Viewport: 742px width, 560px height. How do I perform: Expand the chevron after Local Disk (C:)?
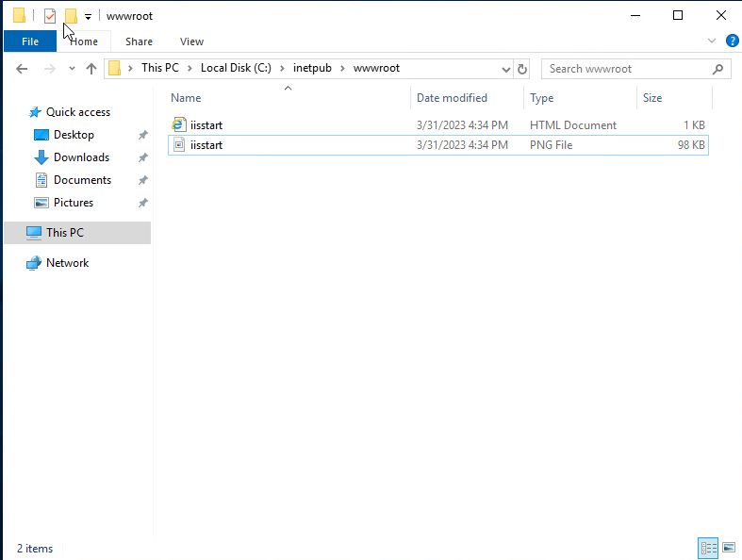coord(282,69)
